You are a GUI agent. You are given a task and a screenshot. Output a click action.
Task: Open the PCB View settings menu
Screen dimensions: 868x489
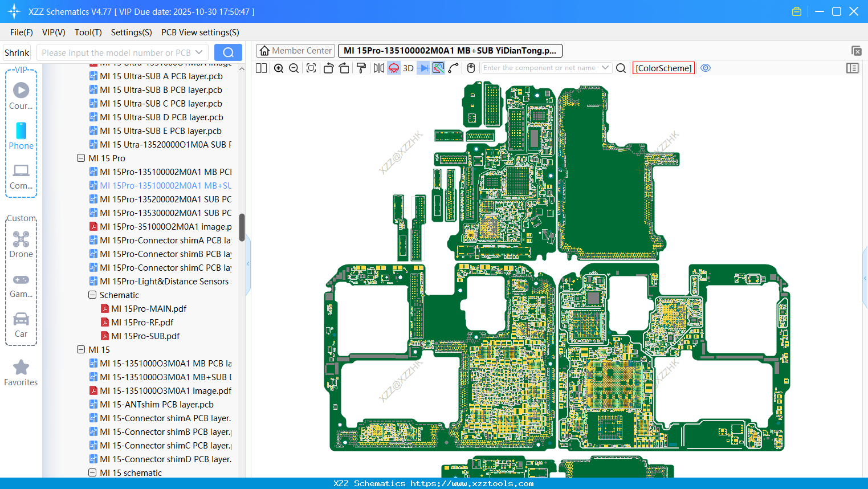[200, 32]
